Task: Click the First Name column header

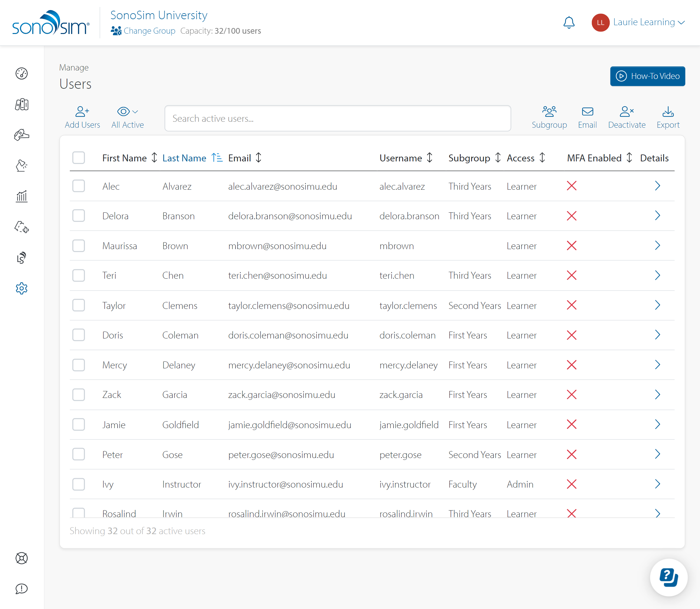Action: pyautogui.click(x=124, y=158)
